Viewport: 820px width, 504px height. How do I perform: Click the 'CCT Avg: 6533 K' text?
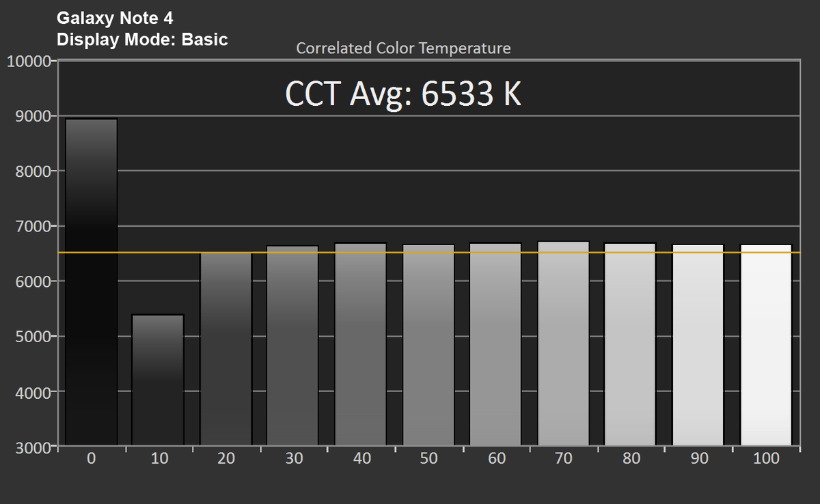[x=403, y=95]
